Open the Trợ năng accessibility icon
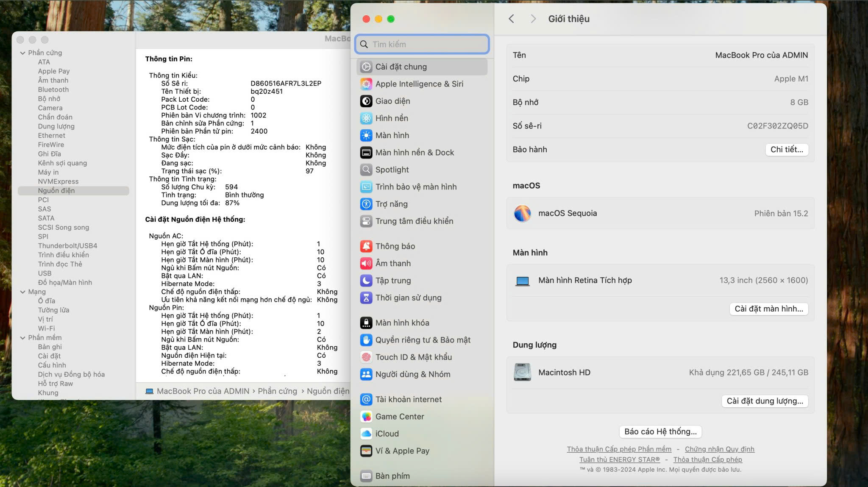 pos(366,204)
